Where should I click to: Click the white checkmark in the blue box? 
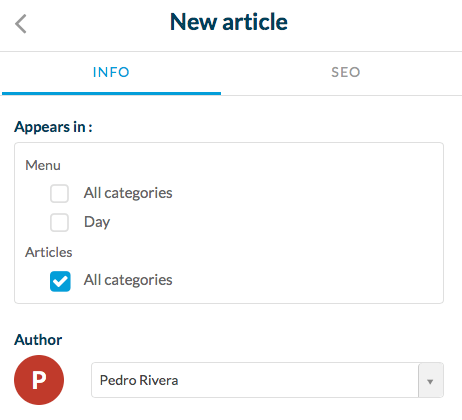click(x=60, y=282)
